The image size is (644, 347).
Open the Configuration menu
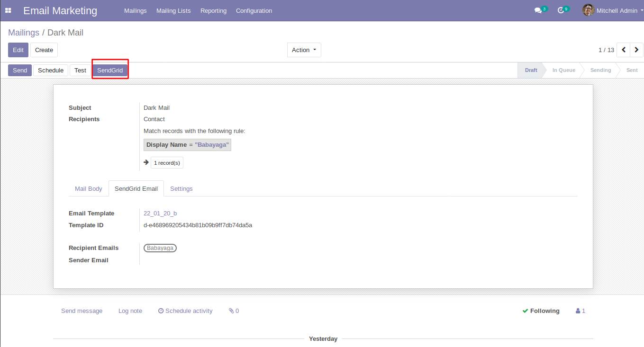tap(254, 10)
